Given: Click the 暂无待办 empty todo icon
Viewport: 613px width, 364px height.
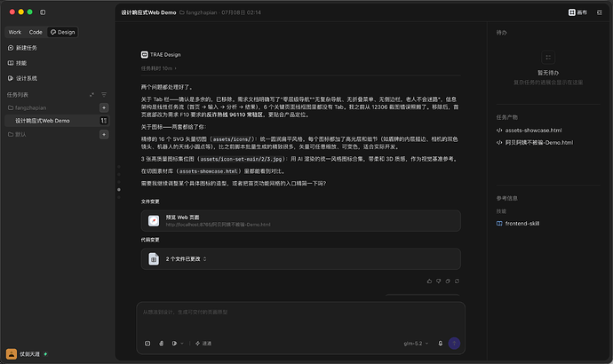Looking at the screenshot, I should click(548, 58).
